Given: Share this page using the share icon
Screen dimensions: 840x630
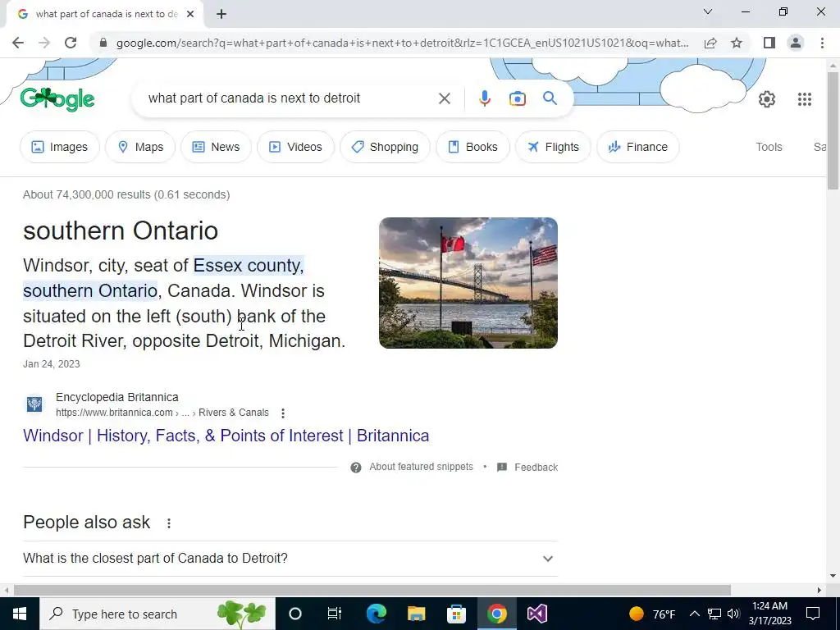Looking at the screenshot, I should [710, 43].
